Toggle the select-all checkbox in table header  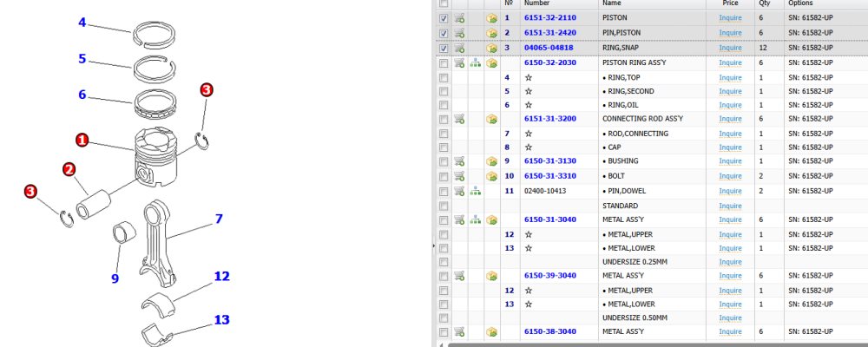tap(444, 3)
